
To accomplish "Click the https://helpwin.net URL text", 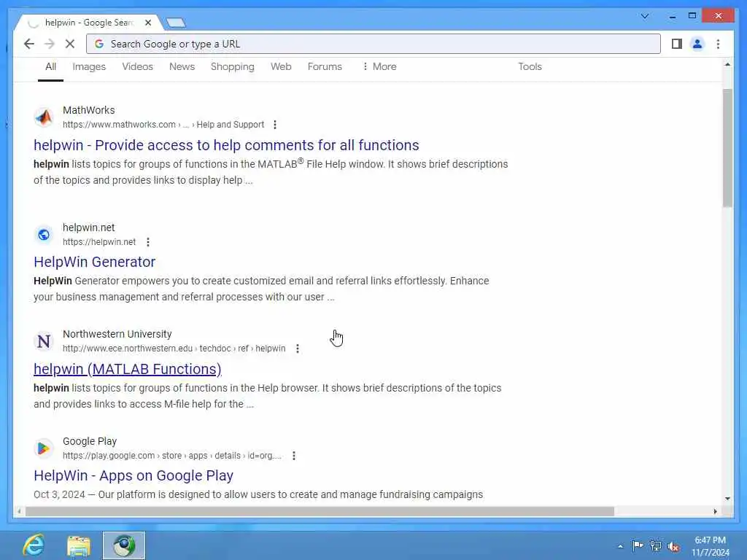I will coord(99,242).
